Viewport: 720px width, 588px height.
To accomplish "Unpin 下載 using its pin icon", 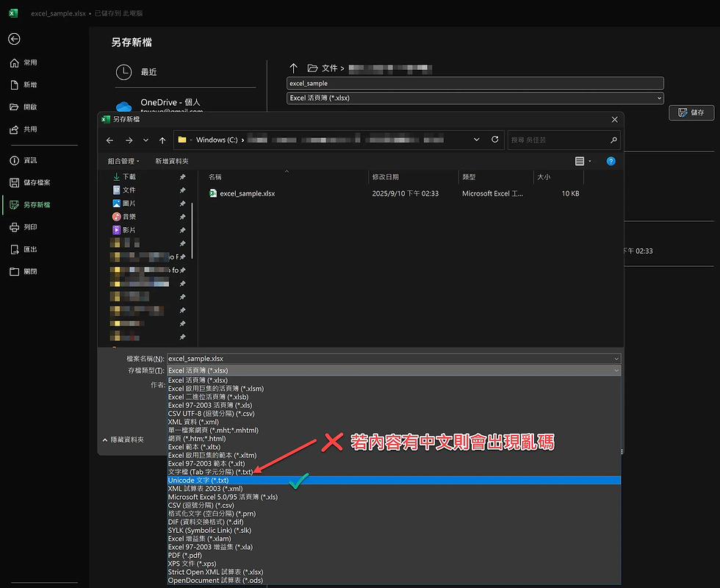I will pyautogui.click(x=183, y=177).
